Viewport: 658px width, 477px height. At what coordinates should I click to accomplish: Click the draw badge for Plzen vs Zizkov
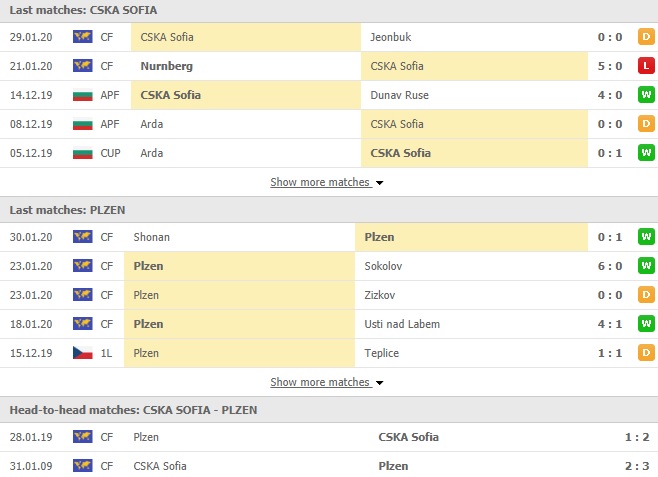pos(646,295)
